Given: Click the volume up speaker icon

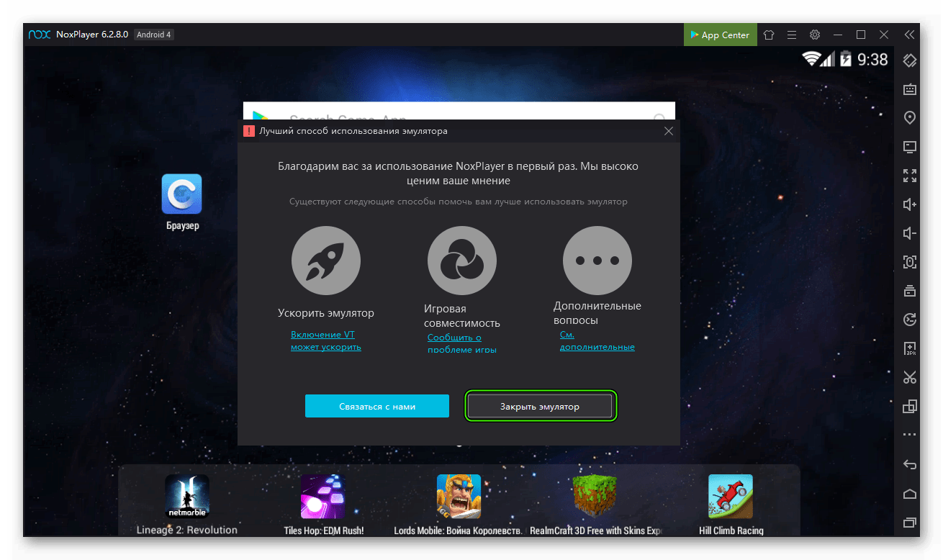Looking at the screenshot, I should tap(909, 204).
